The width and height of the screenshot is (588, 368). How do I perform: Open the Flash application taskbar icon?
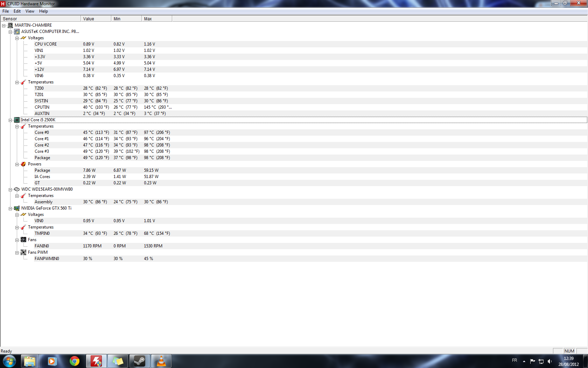(x=96, y=361)
